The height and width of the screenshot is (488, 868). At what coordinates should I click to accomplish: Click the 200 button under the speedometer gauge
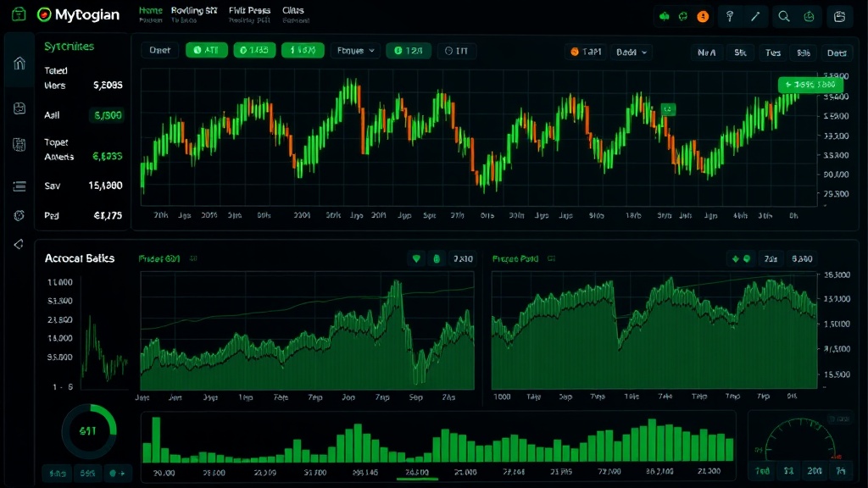pyautogui.click(x=815, y=471)
